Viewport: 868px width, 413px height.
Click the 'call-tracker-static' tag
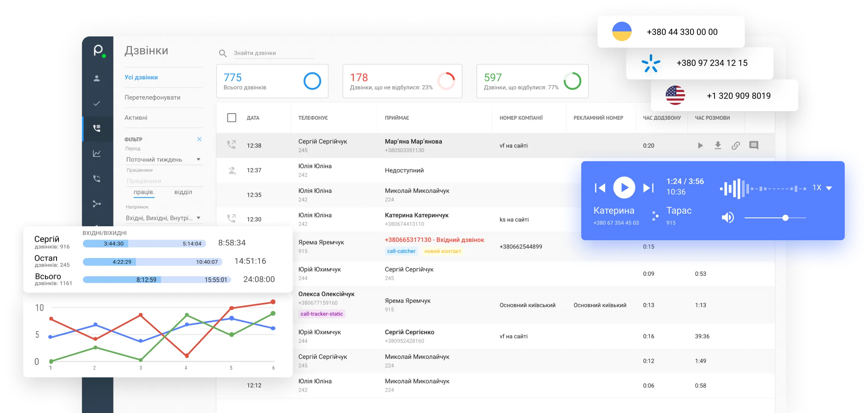pos(322,314)
